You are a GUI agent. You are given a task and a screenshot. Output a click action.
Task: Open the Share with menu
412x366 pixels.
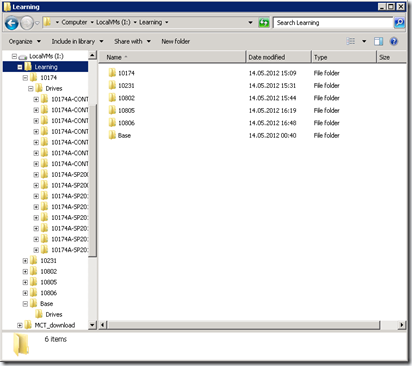coord(132,41)
